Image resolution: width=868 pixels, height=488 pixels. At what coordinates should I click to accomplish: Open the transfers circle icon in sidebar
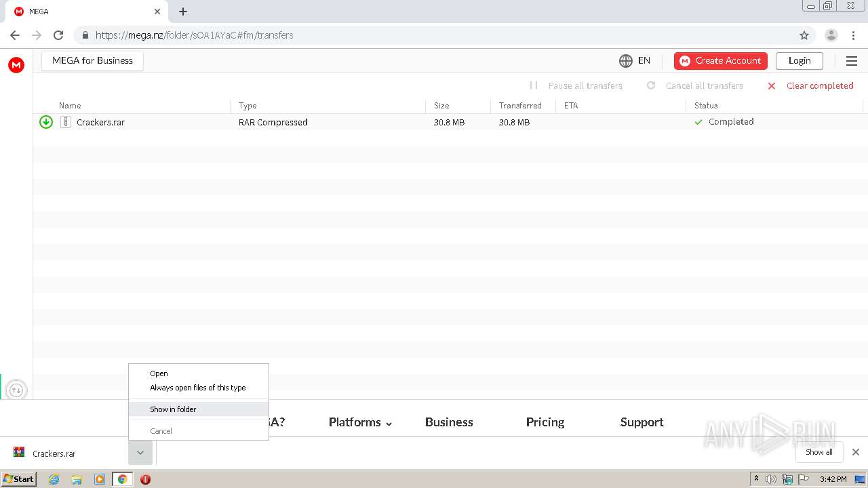[16, 390]
